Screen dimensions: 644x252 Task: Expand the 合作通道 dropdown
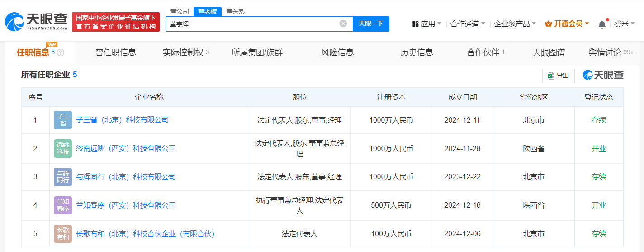click(468, 24)
